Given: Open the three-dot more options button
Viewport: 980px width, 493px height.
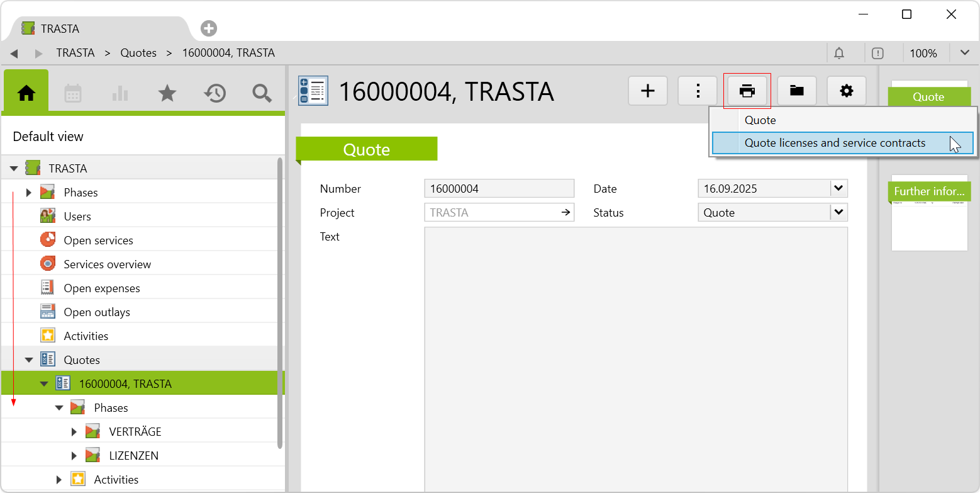Looking at the screenshot, I should tap(697, 91).
